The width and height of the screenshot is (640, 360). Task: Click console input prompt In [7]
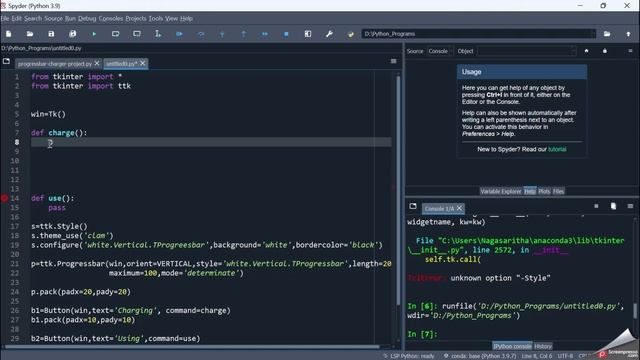422,334
